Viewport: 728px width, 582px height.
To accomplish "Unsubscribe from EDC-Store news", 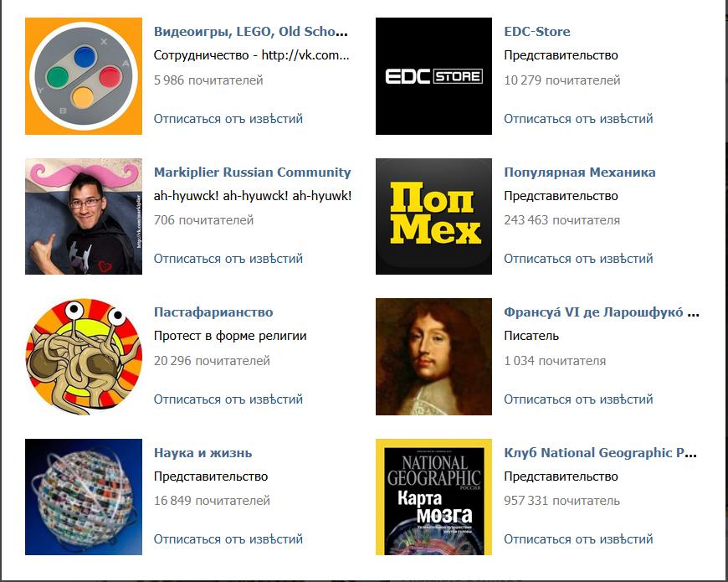I will pyautogui.click(x=578, y=119).
